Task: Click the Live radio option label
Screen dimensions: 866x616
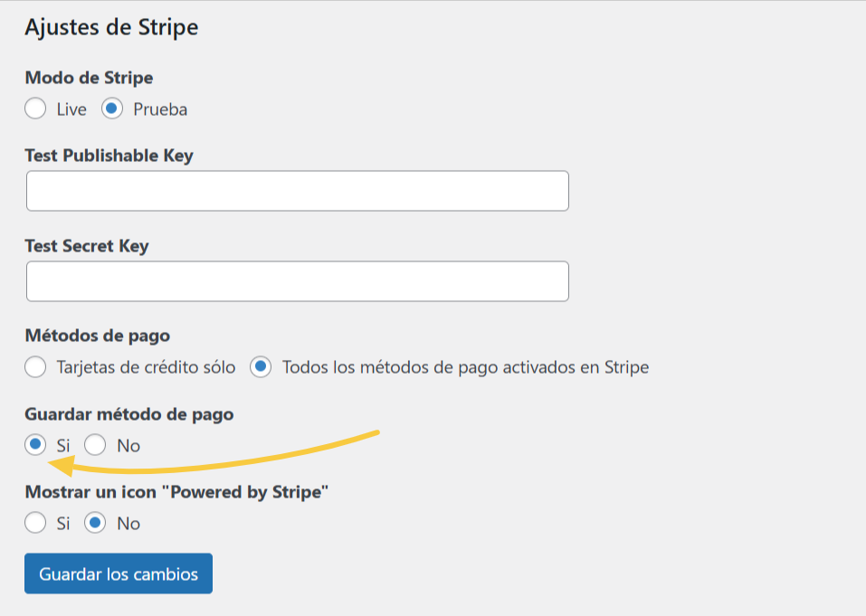Action: (71, 109)
